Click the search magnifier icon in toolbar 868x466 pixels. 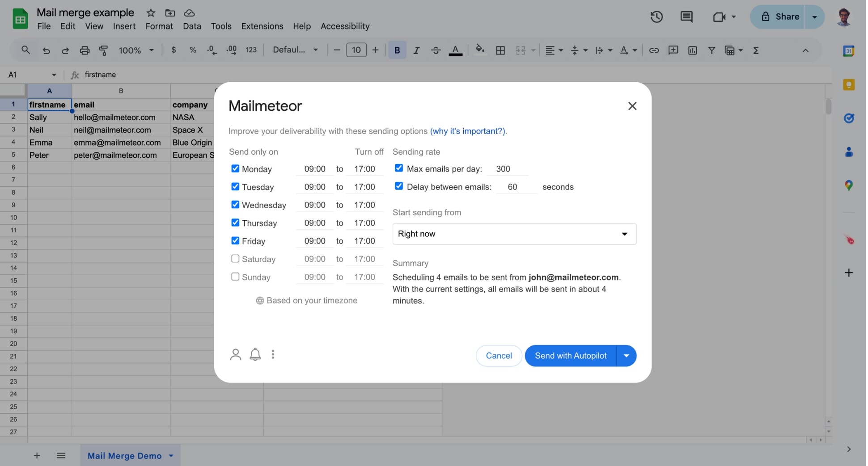point(25,50)
